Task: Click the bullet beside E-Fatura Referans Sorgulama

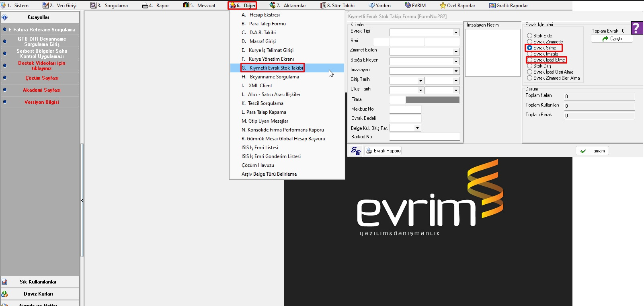Action: pyautogui.click(x=5, y=29)
